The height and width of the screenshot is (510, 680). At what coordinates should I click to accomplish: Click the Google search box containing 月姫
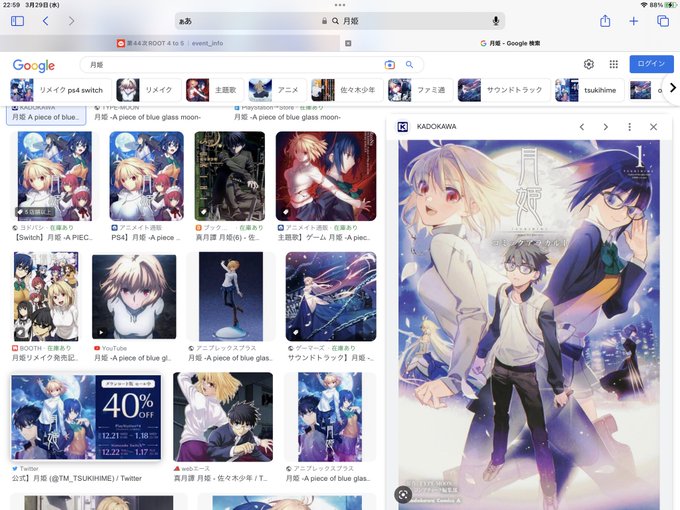[x=252, y=65]
